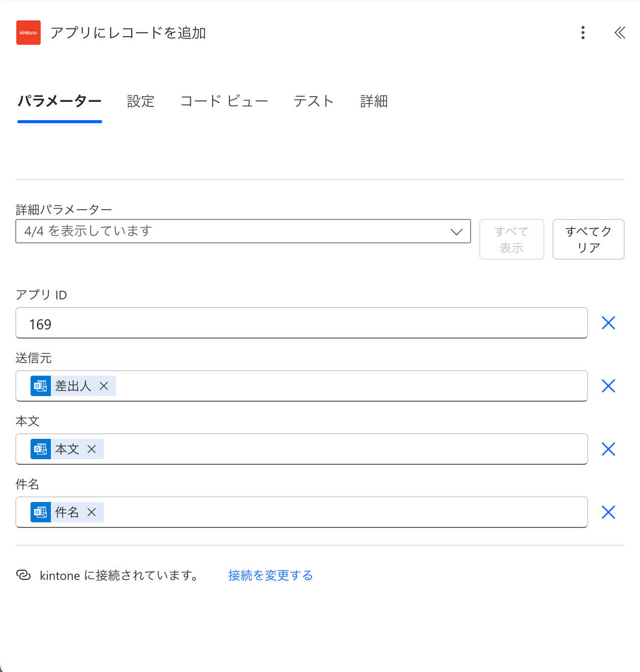Image resolution: width=640 pixels, height=672 pixels.
Task: Click the Outlook icon on 差出人 token
Action: pyautogui.click(x=41, y=386)
